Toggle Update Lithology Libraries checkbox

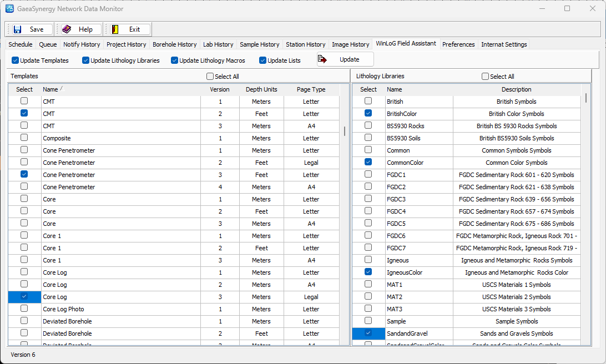pos(86,60)
